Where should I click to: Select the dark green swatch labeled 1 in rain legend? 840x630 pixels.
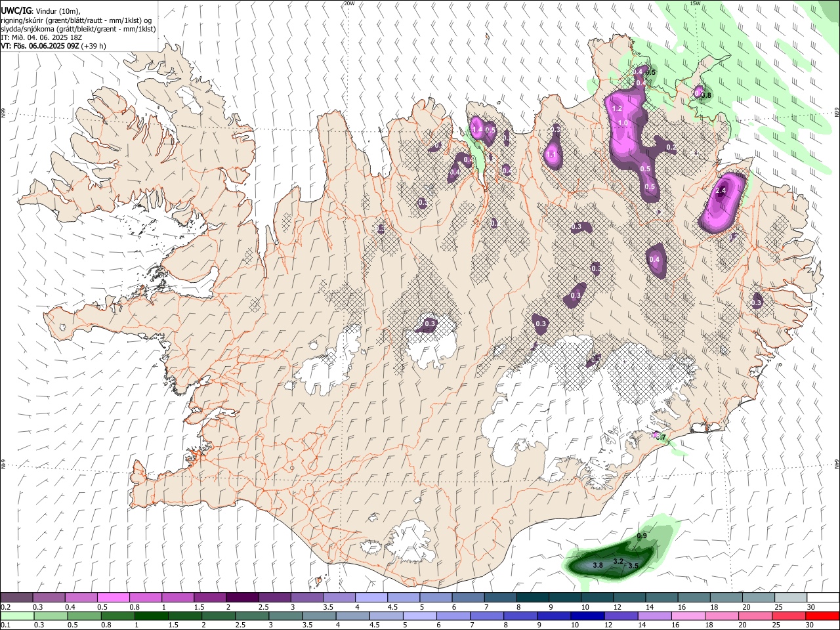(152, 616)
